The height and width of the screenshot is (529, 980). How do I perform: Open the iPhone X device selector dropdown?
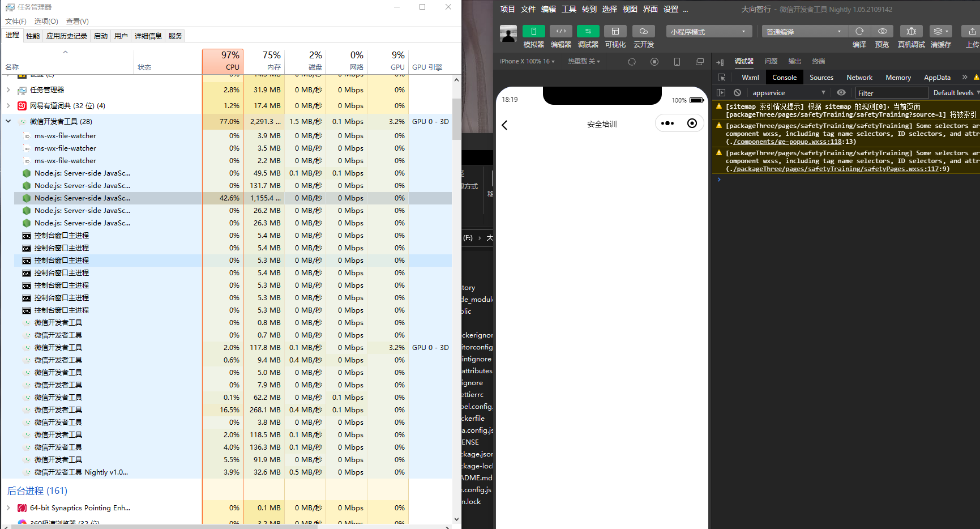tap(527, 61)
